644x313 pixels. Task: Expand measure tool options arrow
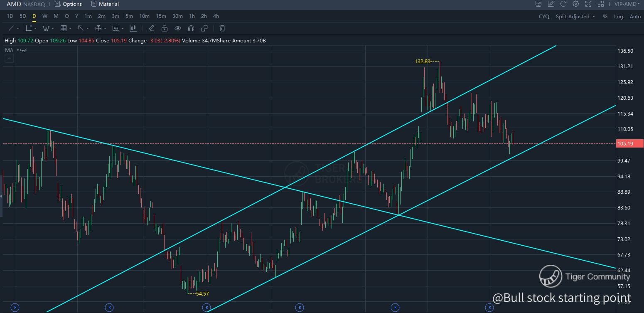pyautogui.click(x=105, y=29)
